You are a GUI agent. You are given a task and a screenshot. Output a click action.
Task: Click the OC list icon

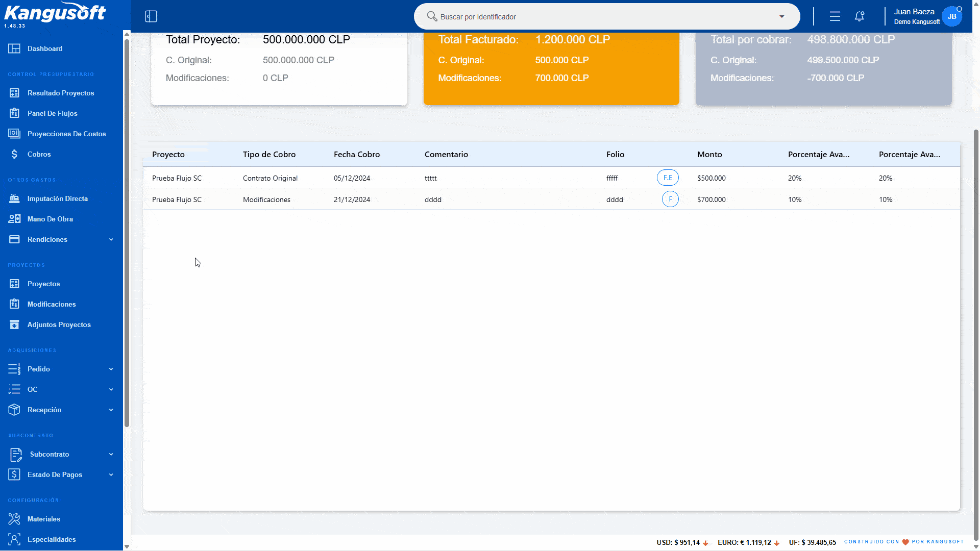14,389
